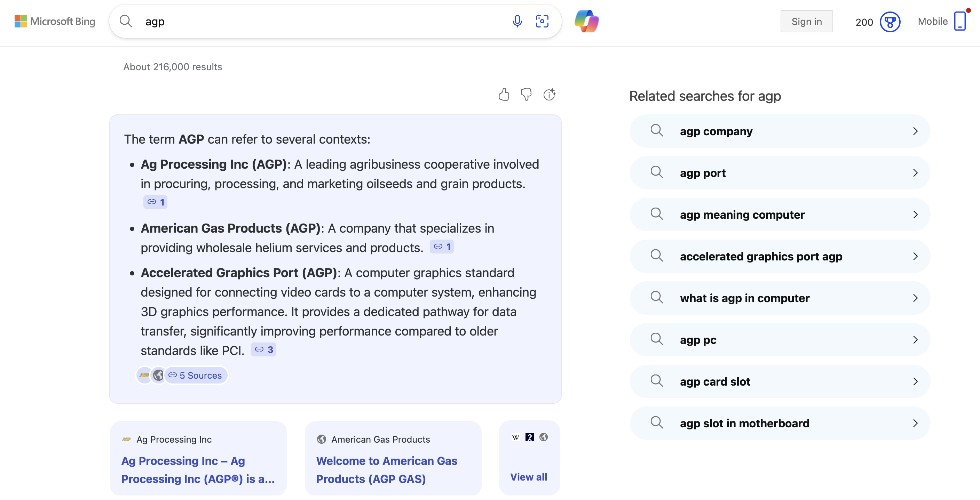Click the Mobile phone icon
980x500 pixels.
coord(960,21)
